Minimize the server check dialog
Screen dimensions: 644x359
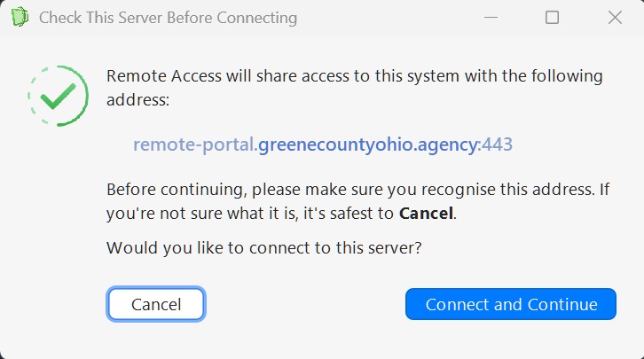click(490, 18)
